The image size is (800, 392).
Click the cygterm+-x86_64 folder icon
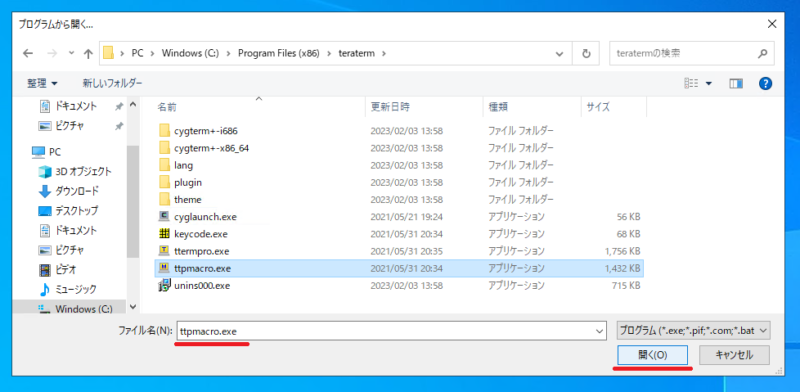click(x=164, y=148)
